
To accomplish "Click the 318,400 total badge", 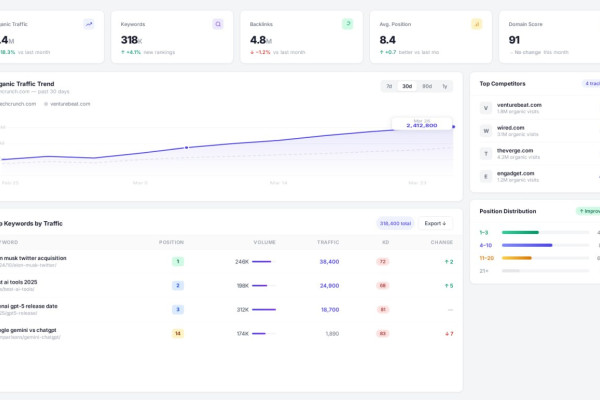I will click(394, 223).
